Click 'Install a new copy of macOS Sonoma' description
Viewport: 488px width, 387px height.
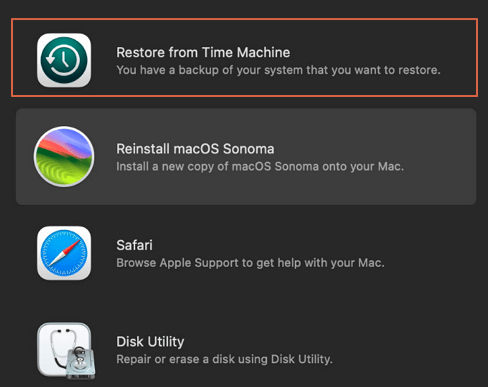(260, 166)
